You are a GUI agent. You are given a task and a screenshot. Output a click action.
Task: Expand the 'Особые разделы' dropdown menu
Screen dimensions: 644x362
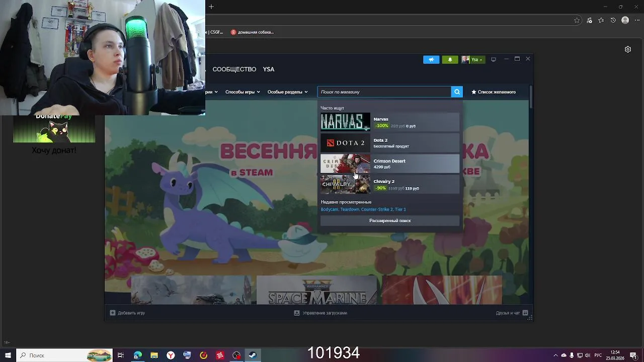287,92
